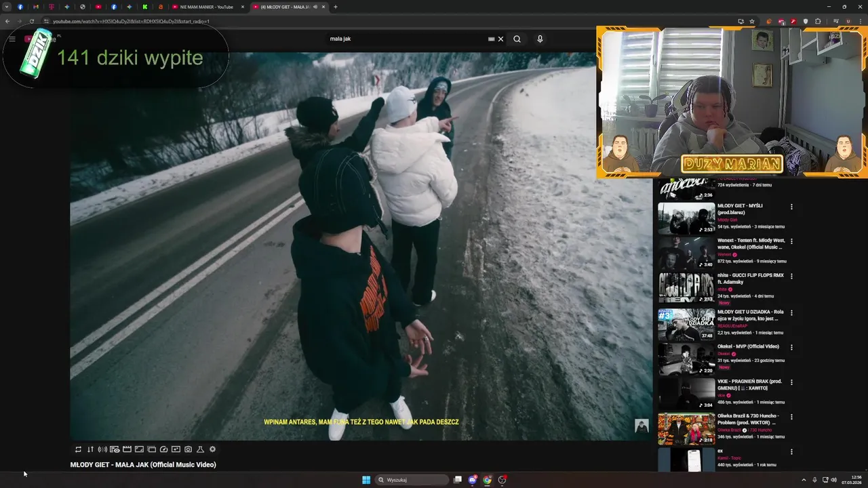
Task: Open the playback speed gauge icon
Action: coord(163,449)
